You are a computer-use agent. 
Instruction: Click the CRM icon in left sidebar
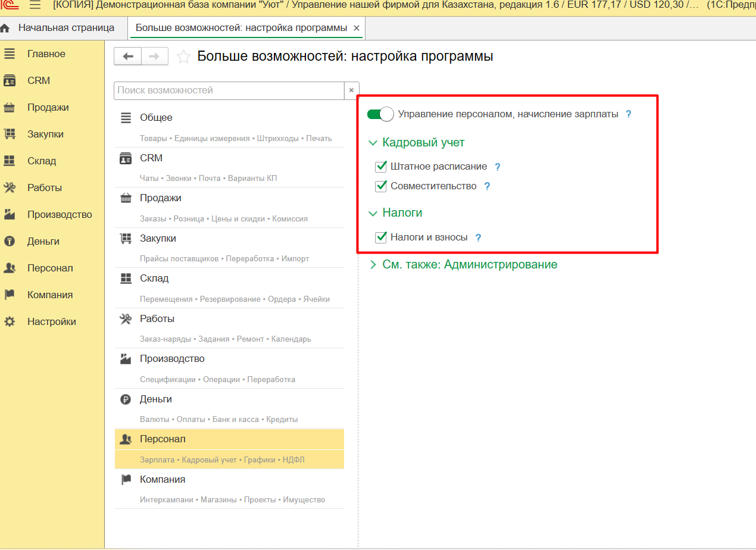coord(10,80)
